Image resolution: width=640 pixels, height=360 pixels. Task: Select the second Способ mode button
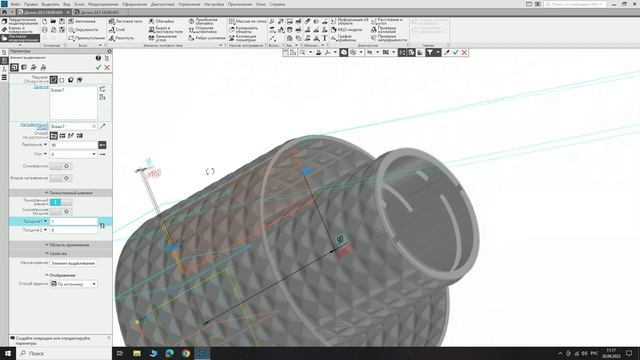pyautogui.click(x=62, y=136)
